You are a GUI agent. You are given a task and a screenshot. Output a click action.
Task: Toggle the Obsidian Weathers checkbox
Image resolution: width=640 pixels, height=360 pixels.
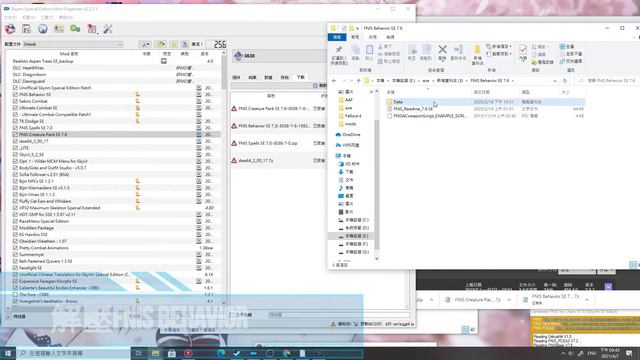(x=15, y=241)
